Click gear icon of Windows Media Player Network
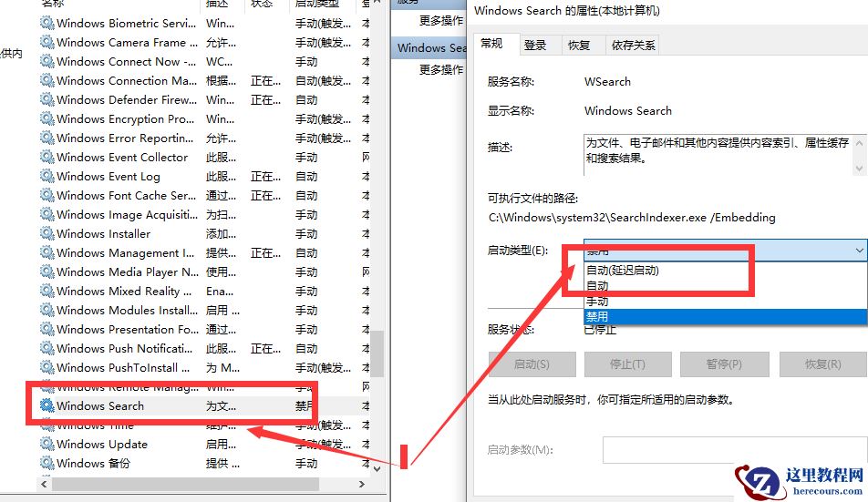 tap(47, 272)
